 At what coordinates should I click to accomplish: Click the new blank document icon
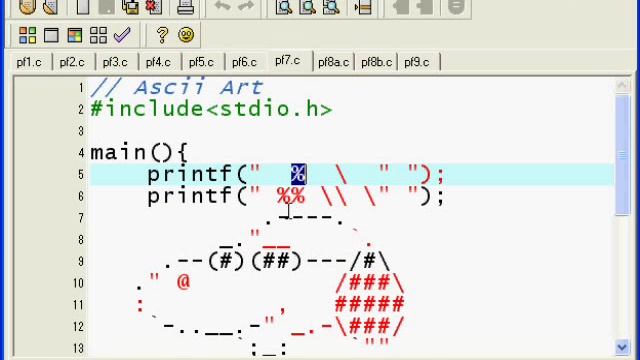coord(83,7)
